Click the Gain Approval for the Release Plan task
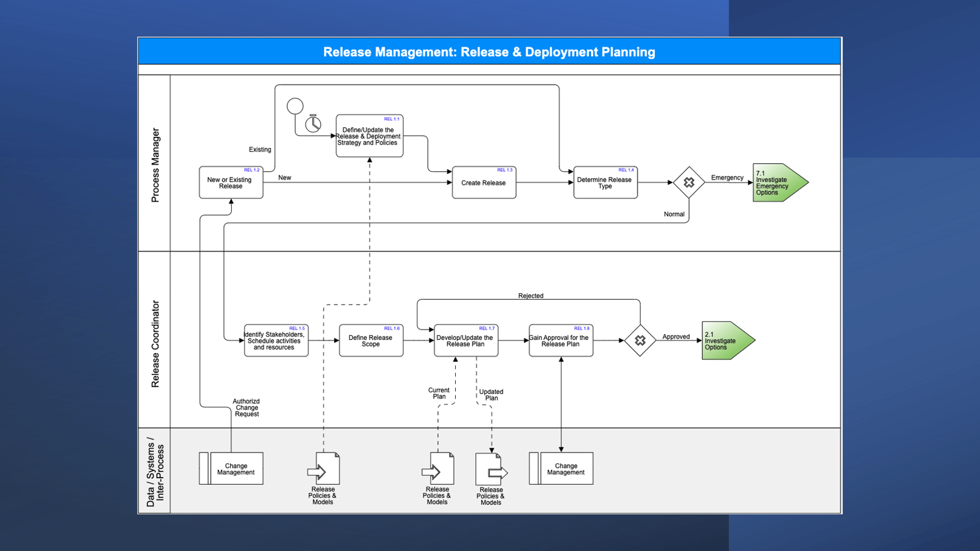The width and height of the screenshot is (980, 551). [561, 341]
